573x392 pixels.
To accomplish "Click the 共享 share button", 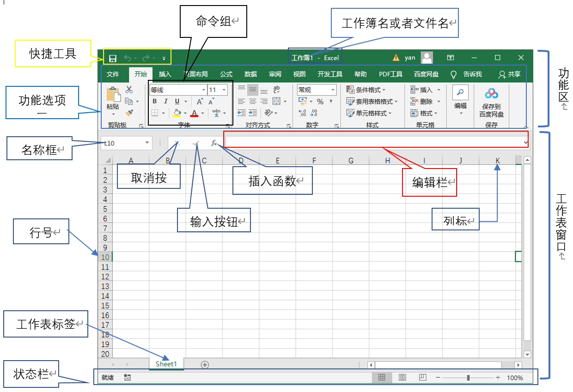I will click(509, 74).
